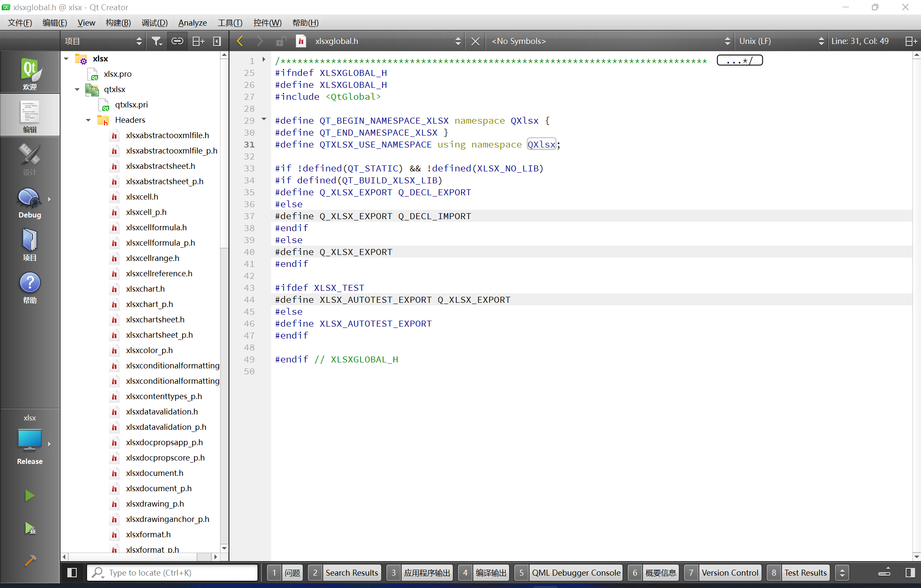Image resolution: width=921 pixels, height=588 pixels.
Task: Start debugging with the Run-Debug icon
Action: [x=29, y=529]
